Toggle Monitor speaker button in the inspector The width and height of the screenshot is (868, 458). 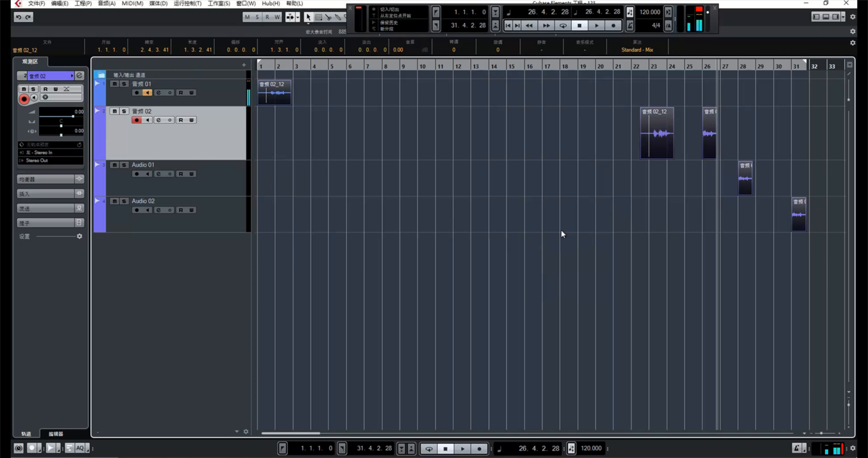34,98
